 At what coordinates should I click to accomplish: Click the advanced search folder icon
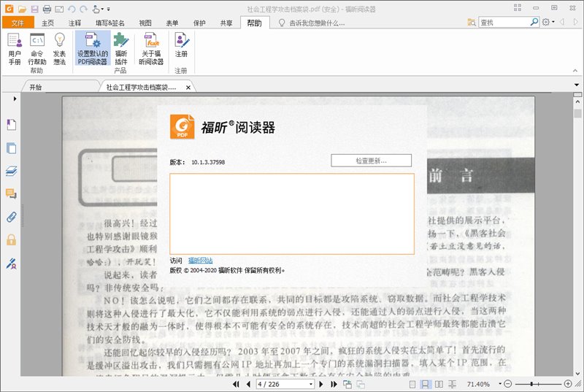[x=471, y=23]
